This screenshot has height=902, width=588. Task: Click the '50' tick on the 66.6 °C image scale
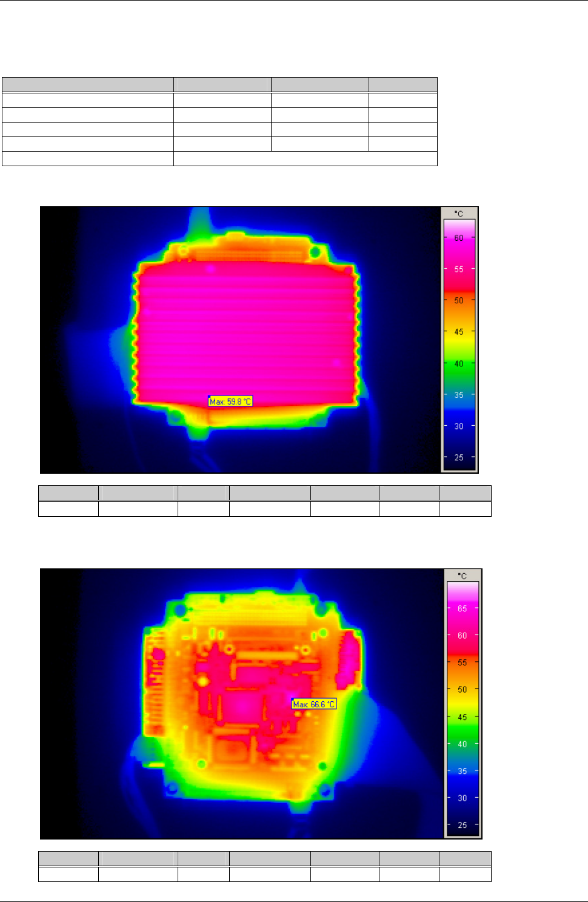tap(463, 690)
